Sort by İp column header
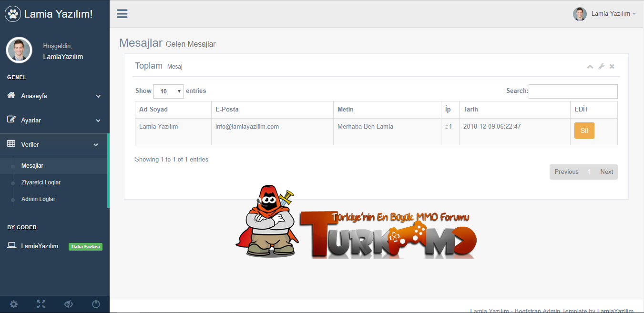Image resolution: width=644 pixels, height=313 pixels. coord(450,110)
